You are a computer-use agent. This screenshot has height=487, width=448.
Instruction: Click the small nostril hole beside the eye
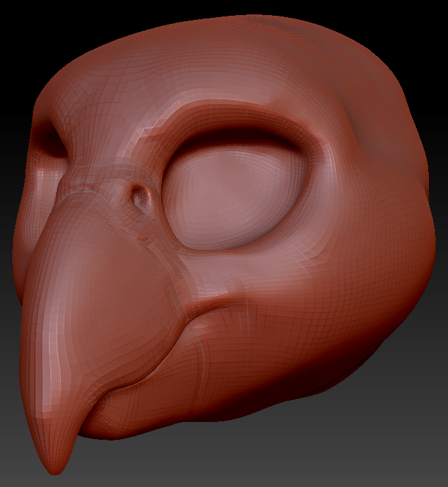pyautogui.click(x=141, y=198)
